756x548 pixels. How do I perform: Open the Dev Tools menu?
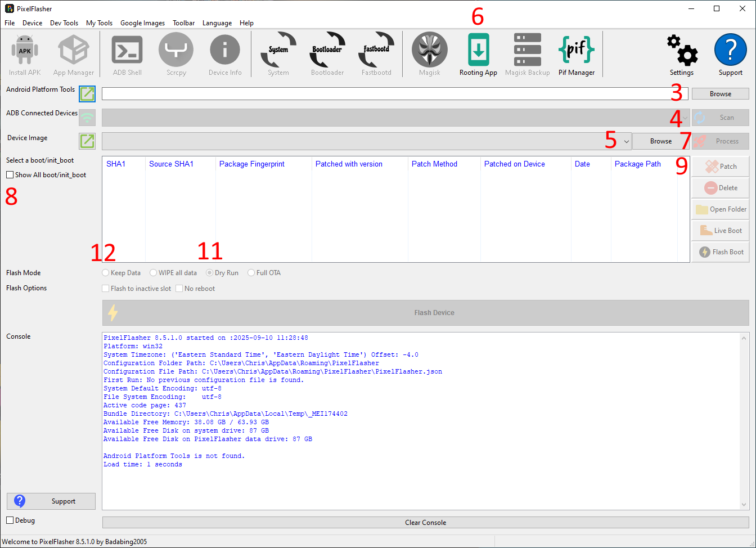pyautogui.click(x=64, y=23)
